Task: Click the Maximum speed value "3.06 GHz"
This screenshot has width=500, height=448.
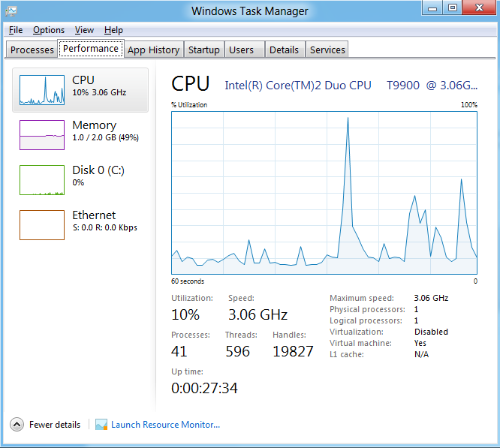Action: [431, 298]
